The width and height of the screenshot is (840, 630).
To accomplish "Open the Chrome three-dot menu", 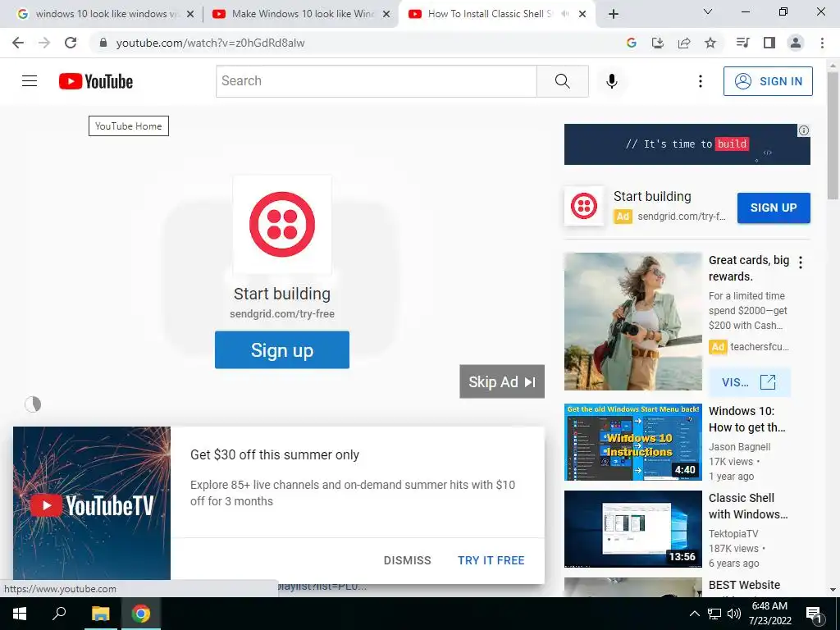I will tap(822, 43).
